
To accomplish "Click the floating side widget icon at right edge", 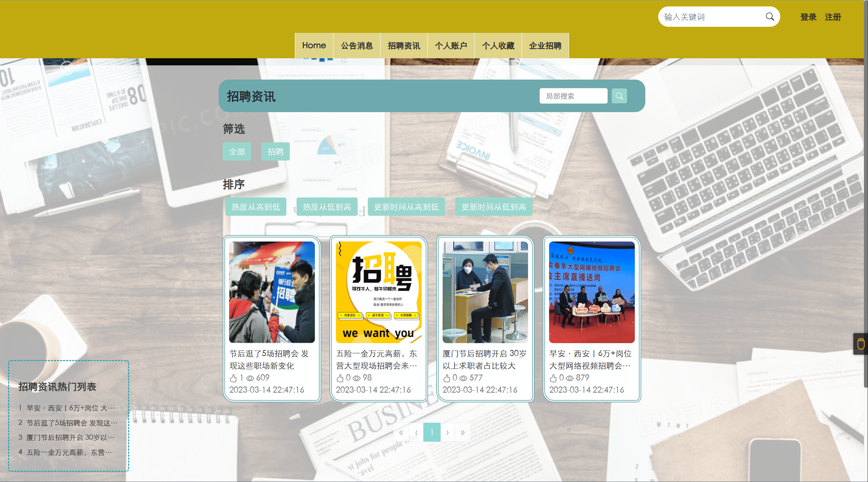I will click(861, 344).
